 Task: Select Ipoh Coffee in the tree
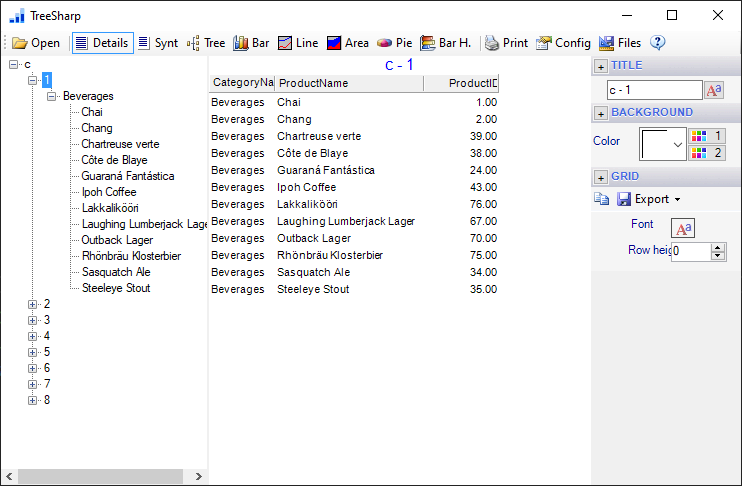(109, 192)
